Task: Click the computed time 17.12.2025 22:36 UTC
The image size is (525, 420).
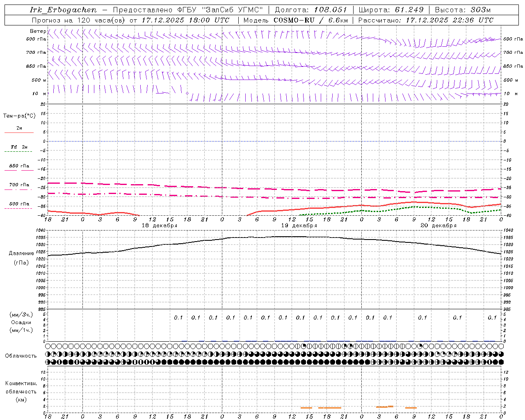Action: click(x=450, y=20)
